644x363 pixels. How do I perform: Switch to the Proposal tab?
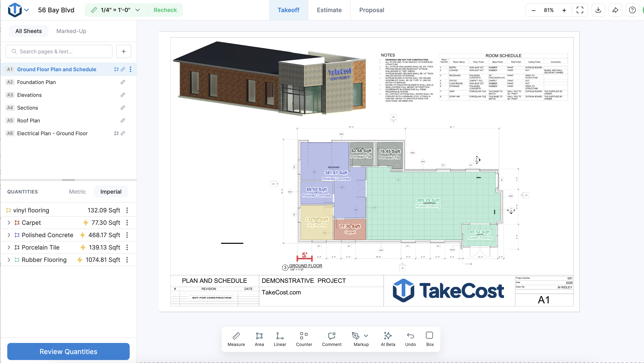coord(371,10)
